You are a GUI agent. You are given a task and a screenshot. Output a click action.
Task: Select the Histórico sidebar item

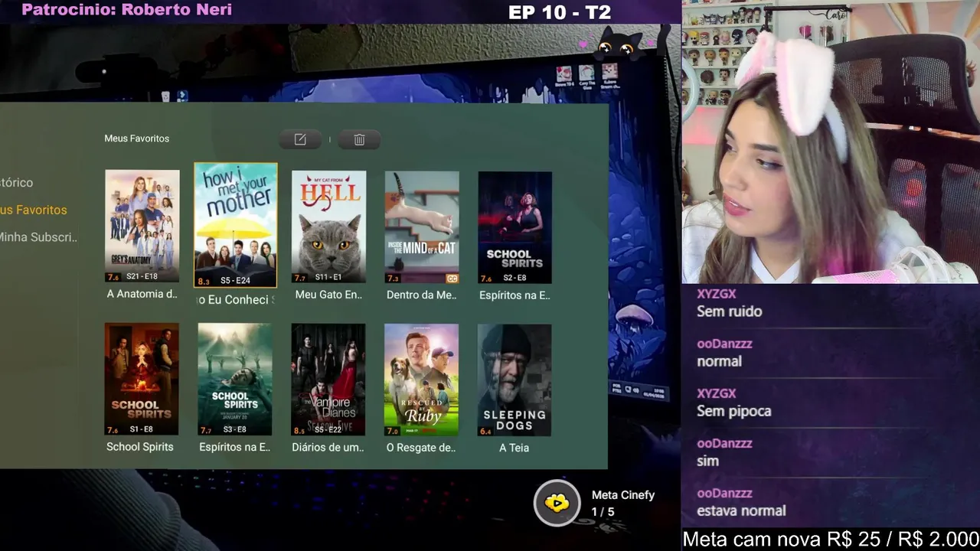16,182
